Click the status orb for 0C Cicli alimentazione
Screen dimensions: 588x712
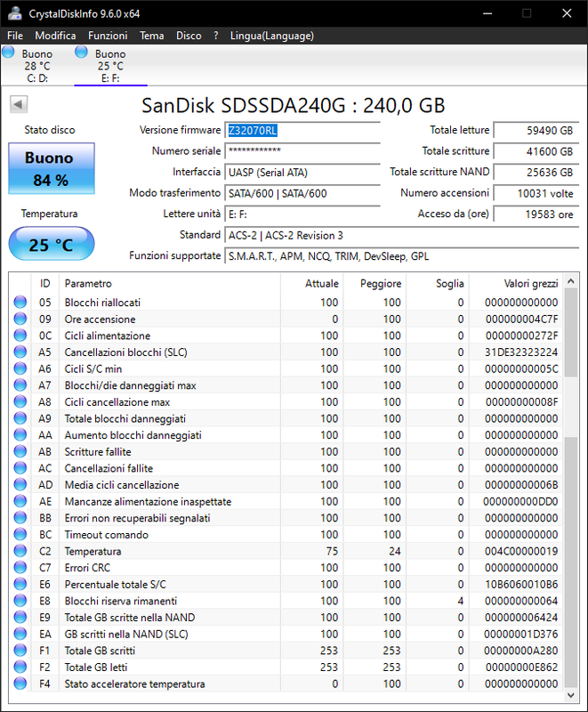20,336
